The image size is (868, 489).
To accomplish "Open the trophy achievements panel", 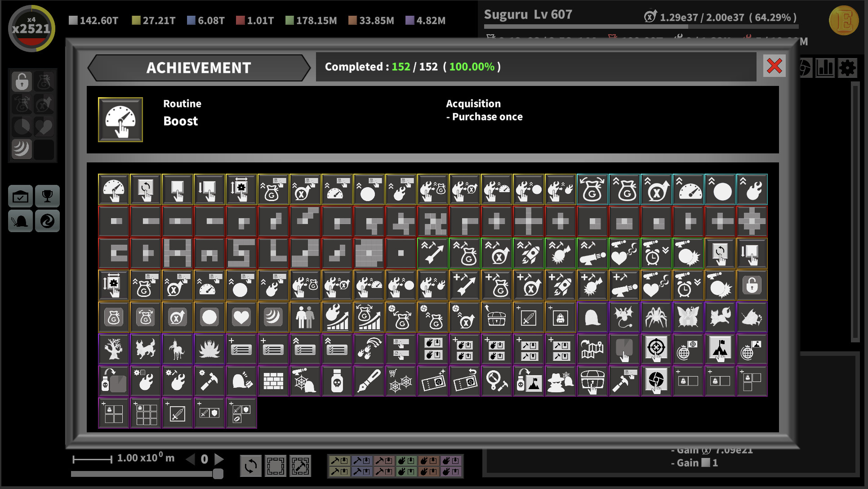I will coord(48,196).
